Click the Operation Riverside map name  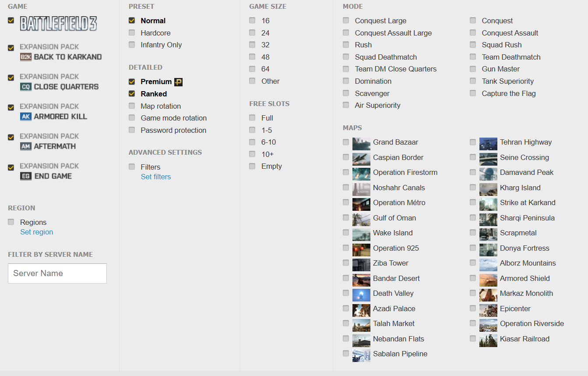click(x=532, y=324)
